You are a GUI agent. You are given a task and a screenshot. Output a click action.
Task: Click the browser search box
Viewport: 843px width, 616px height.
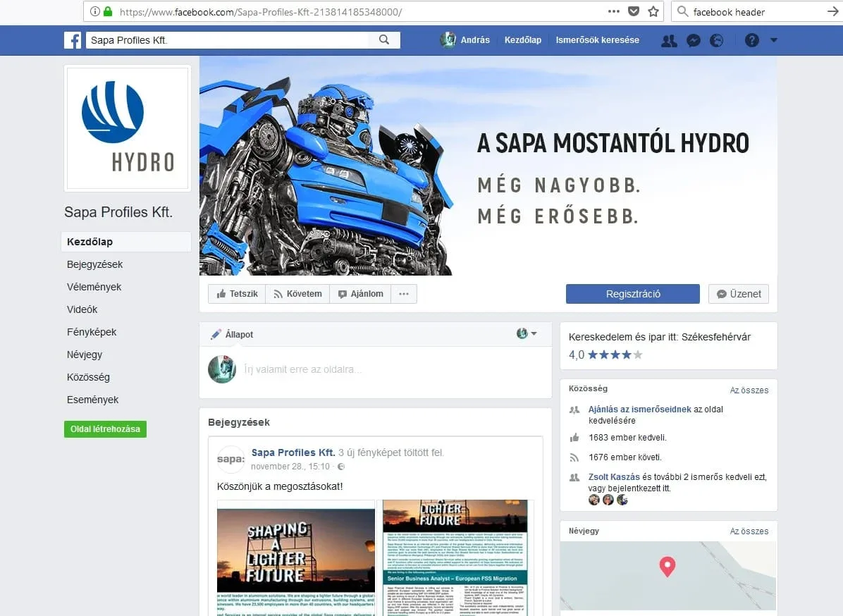pos(758,11)
